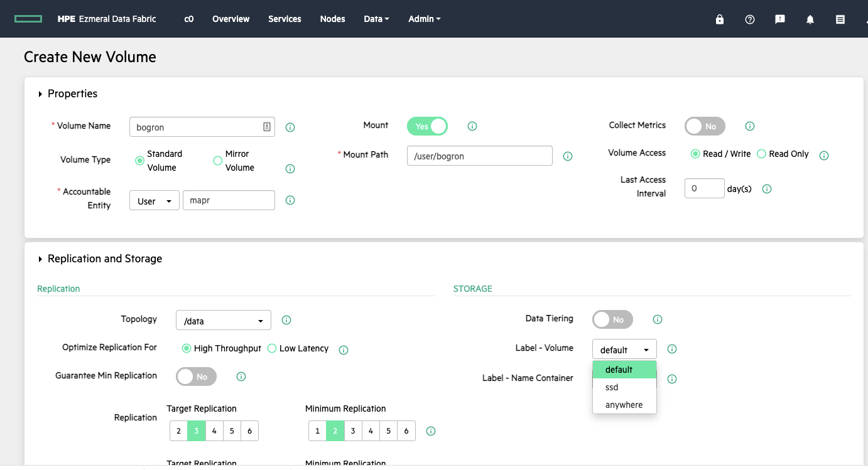The image size is (868, 470).
Task: Click info icon next to Topology dropdown
Action: click(x=286, y=320)
